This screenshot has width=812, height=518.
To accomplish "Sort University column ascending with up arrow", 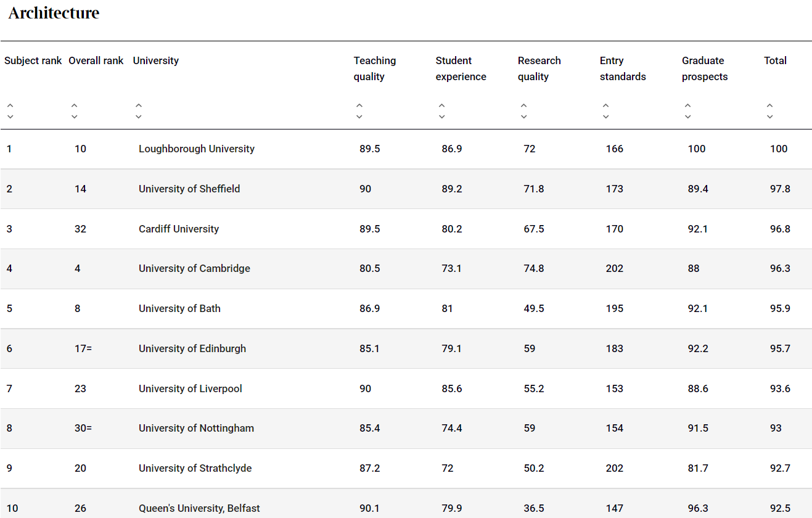I will (138, 106).
